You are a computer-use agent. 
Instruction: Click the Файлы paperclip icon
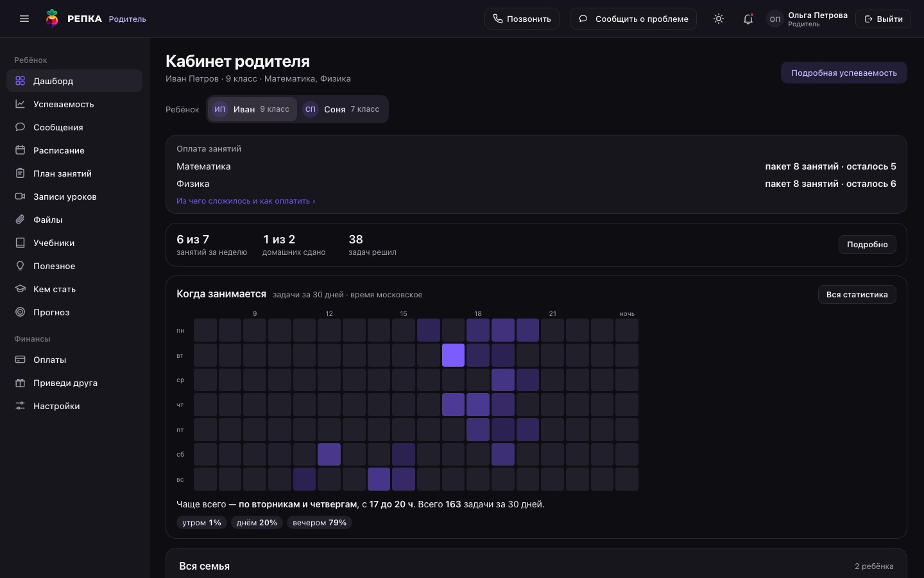click(21, 220)
